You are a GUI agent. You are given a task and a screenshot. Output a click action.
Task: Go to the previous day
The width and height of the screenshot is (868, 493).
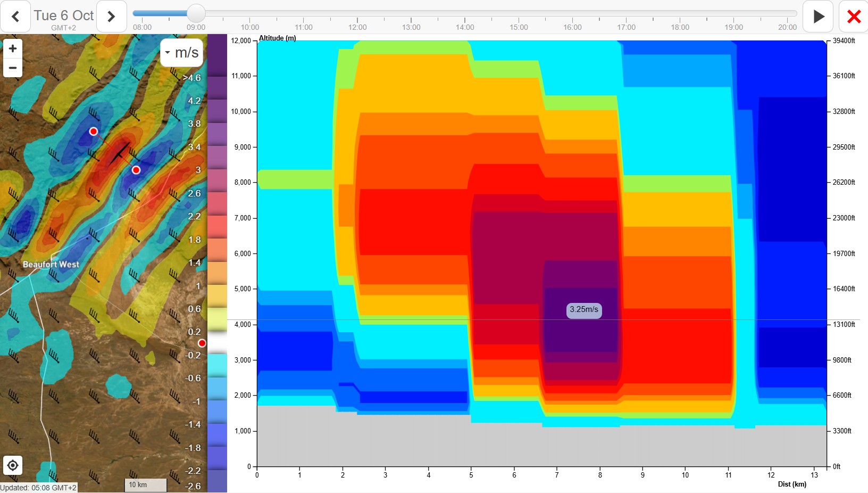pos(15,17)
